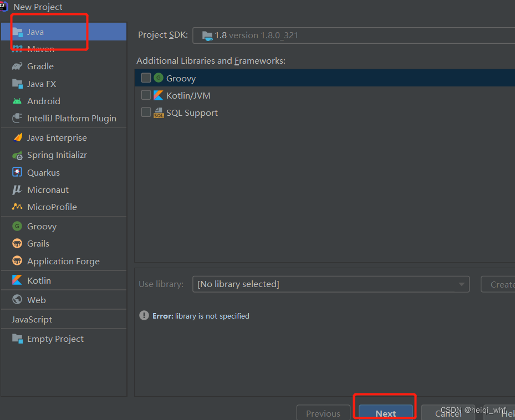The height and width of the screenshot is (420, 515).
Task: Click the Quarkus icon
Action: (x=17, y=172)
